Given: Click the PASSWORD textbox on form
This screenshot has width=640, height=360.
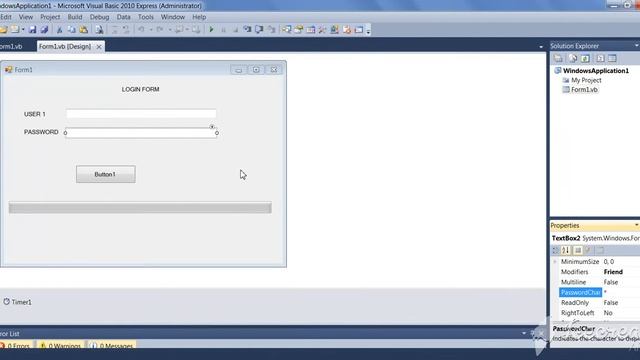Looking at the screenshot, I should (x=141, y=133).
